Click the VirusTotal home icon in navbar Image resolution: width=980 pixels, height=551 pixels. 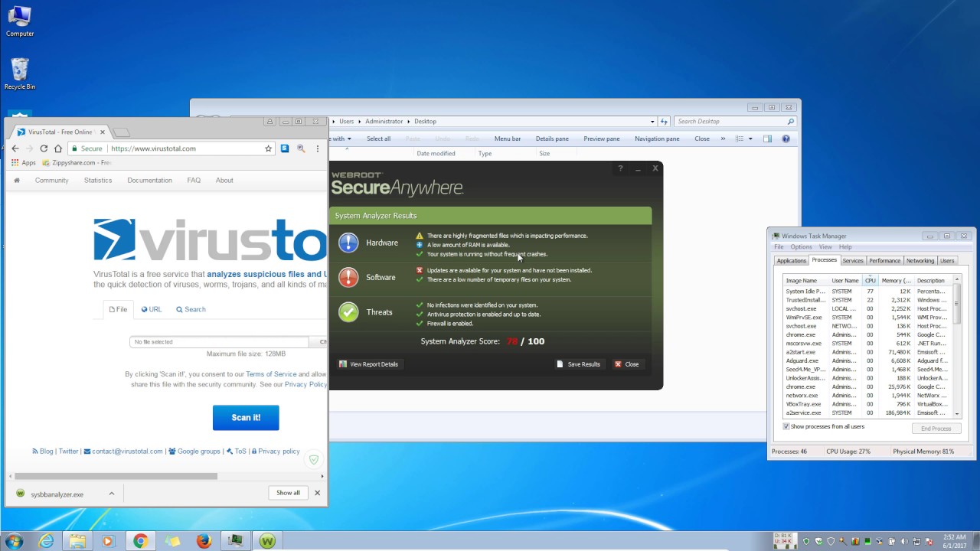(17, 181)
